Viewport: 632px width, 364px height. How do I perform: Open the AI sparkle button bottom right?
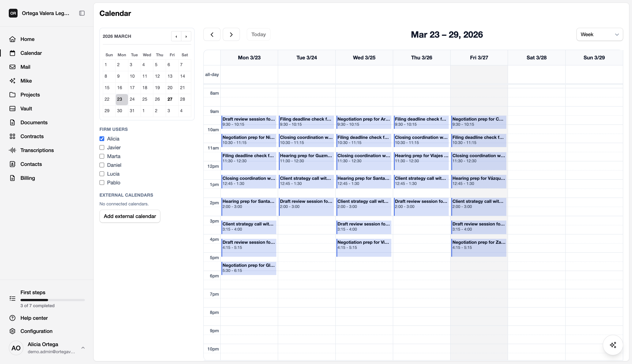[613, 345]
